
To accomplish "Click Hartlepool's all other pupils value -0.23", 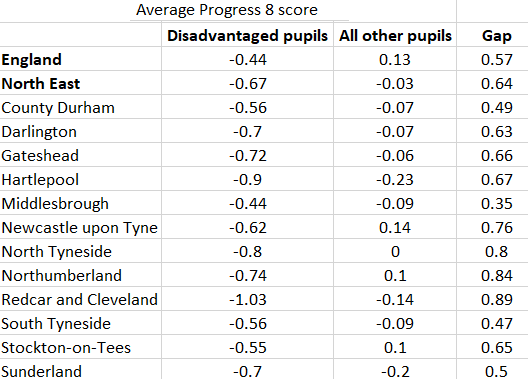I will [x=395, y=179].
